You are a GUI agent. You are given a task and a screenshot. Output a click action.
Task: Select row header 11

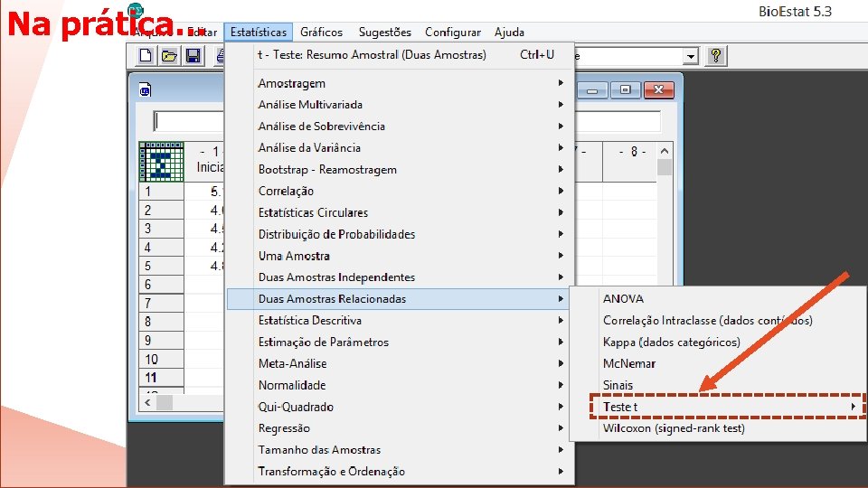point(161,378)
